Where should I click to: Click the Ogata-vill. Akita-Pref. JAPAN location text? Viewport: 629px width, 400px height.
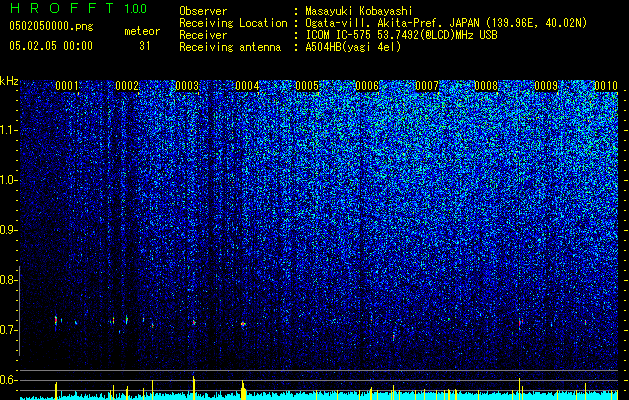click(446, 23)
